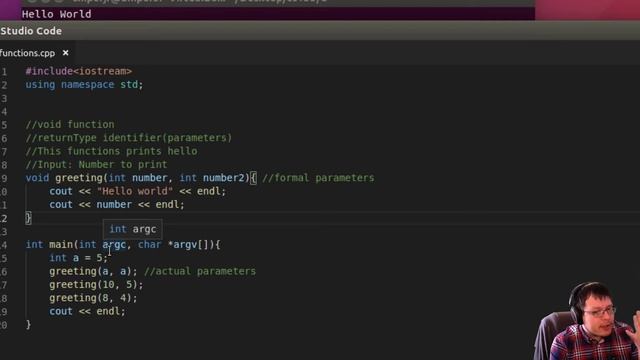Click '//Input: Number to print' comment

click(96, 164)
